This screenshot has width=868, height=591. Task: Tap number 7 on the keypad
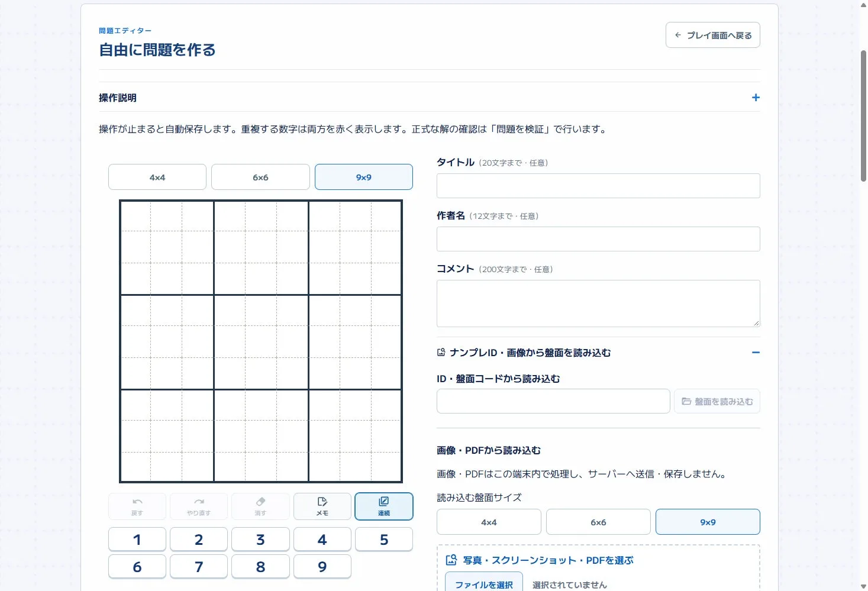click(x=199, y=567)
